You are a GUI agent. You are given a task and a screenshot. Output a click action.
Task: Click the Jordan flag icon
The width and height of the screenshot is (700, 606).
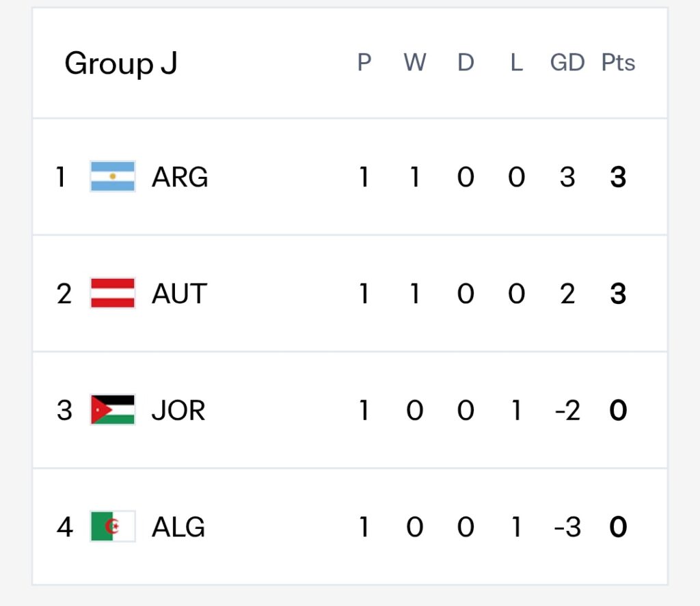pos(113,410)
